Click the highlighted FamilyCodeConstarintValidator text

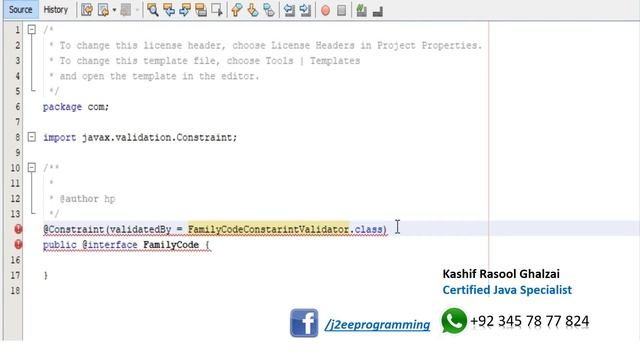click(x=269, y=229)
